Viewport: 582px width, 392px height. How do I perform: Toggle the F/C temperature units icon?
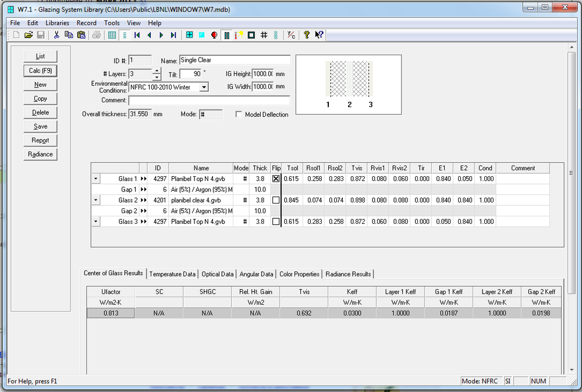point(292,35)
